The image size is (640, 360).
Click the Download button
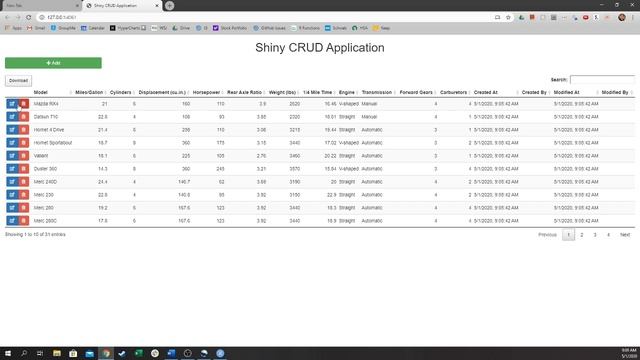point(18,81)
